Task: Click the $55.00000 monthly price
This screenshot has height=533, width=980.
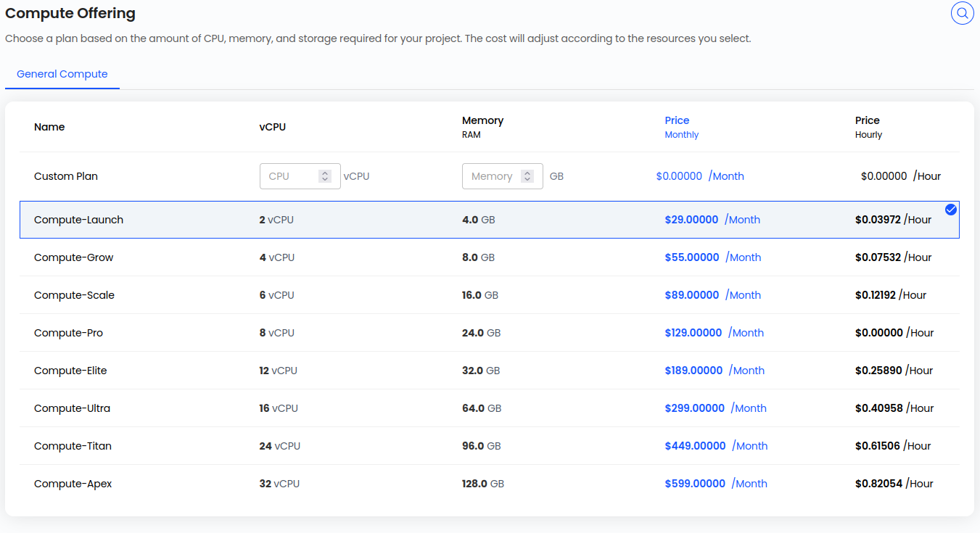Action: [x=692, y=257]
